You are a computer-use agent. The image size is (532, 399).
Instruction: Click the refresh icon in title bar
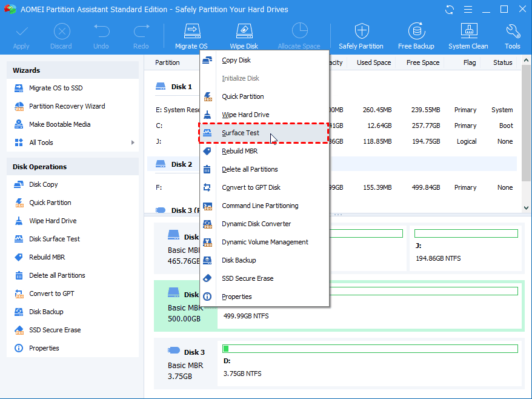point(450,10)
